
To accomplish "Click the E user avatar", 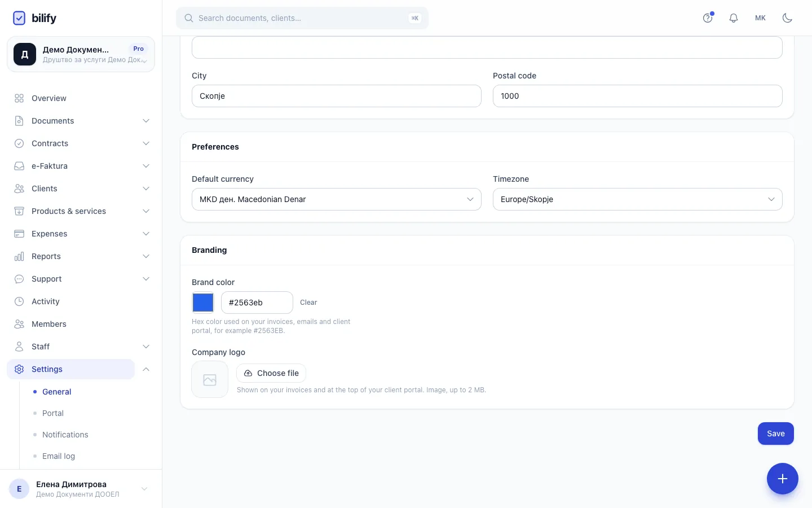I will 19,489.
